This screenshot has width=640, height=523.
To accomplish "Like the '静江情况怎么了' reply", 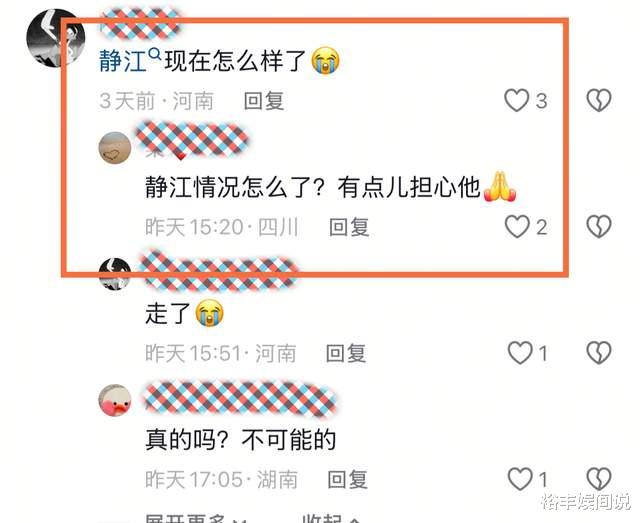I will tap(517, 227).
